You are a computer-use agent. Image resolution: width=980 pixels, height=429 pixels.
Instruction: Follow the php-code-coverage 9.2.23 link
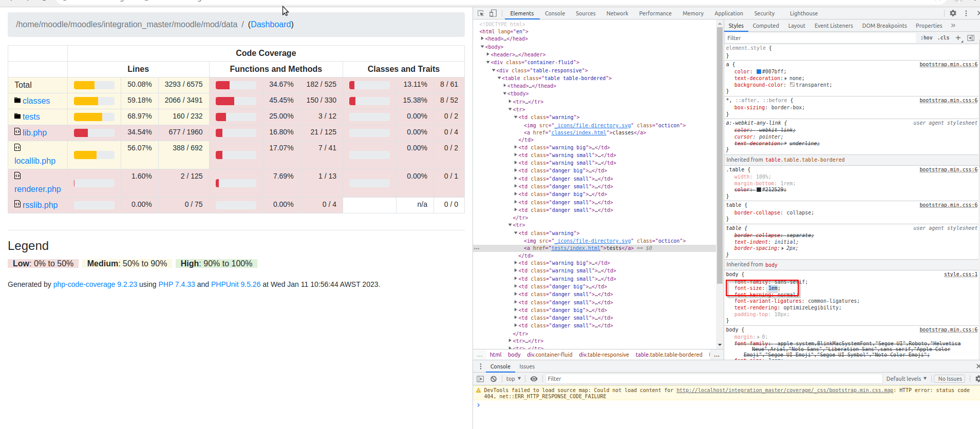pyautogui.click(x=96, y=284)
